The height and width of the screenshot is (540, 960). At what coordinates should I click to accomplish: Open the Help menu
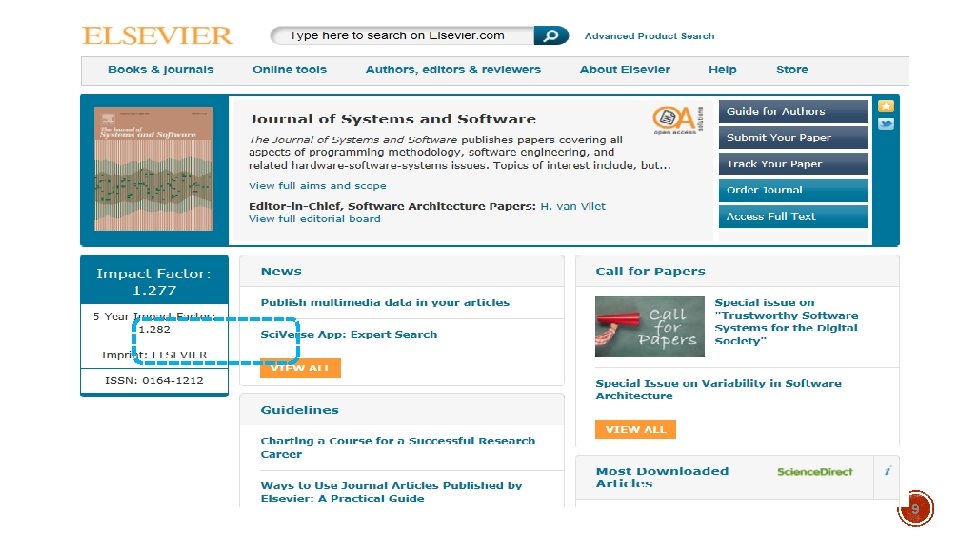tap(722, 69)
